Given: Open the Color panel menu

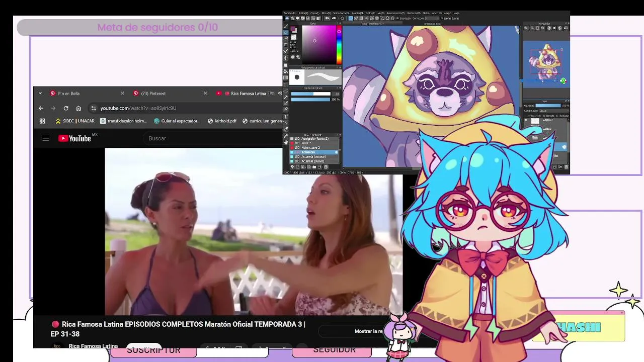Looking at the screenshot, I should [x=337, y=23].
